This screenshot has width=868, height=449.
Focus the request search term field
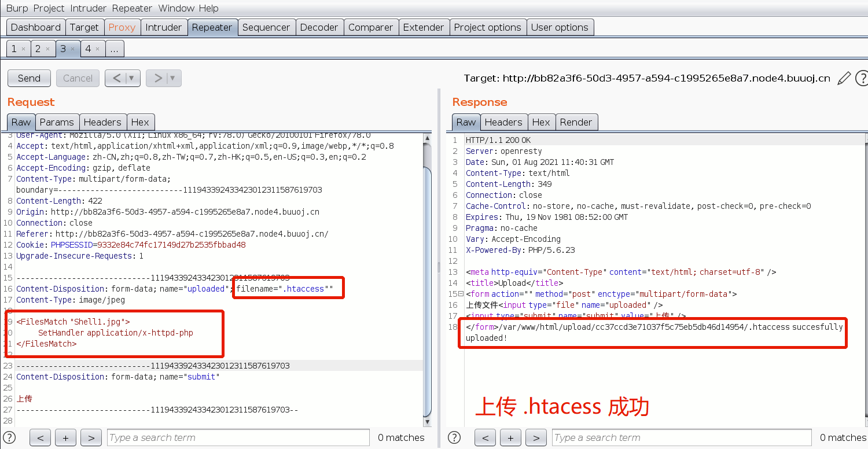coord(238,437)
